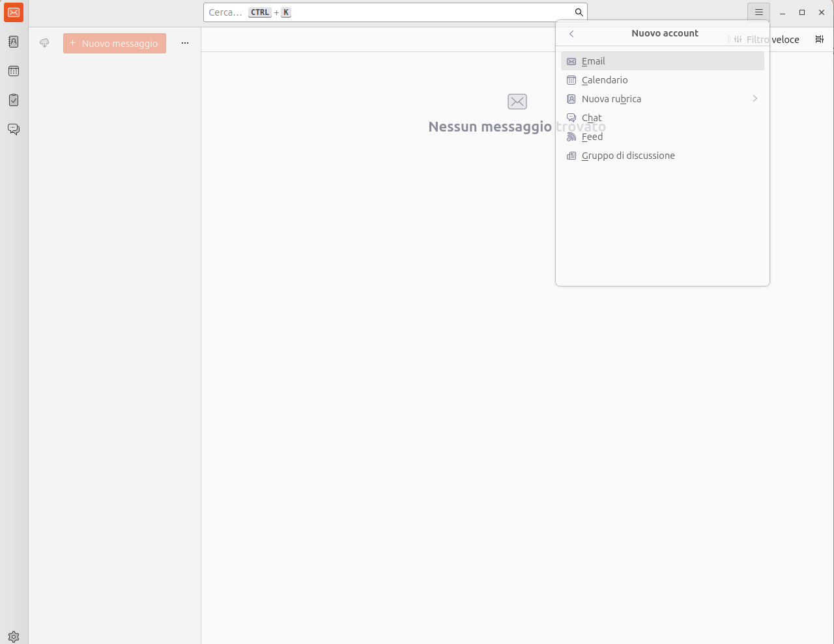Screen dimensions: 834x644
Task: Open the Address Book sidebar icon
Action: [x=14, y=42]
